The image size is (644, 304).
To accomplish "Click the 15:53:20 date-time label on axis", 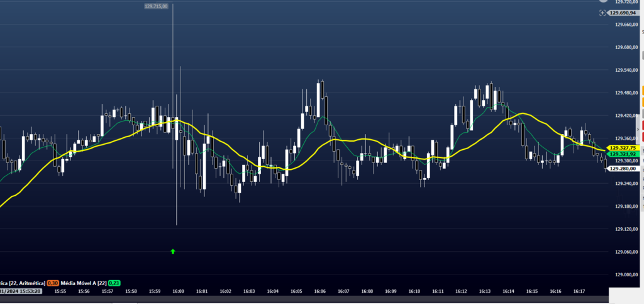I will click(x=21, y=291).
